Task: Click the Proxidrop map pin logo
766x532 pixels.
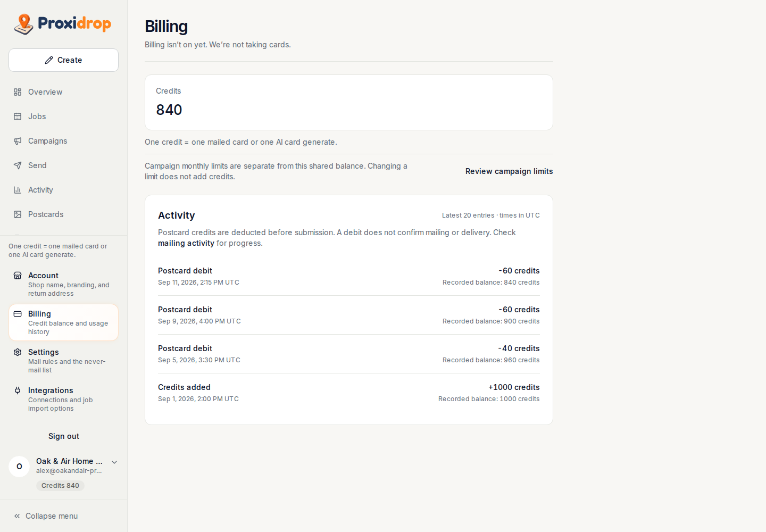Action: 23,24
